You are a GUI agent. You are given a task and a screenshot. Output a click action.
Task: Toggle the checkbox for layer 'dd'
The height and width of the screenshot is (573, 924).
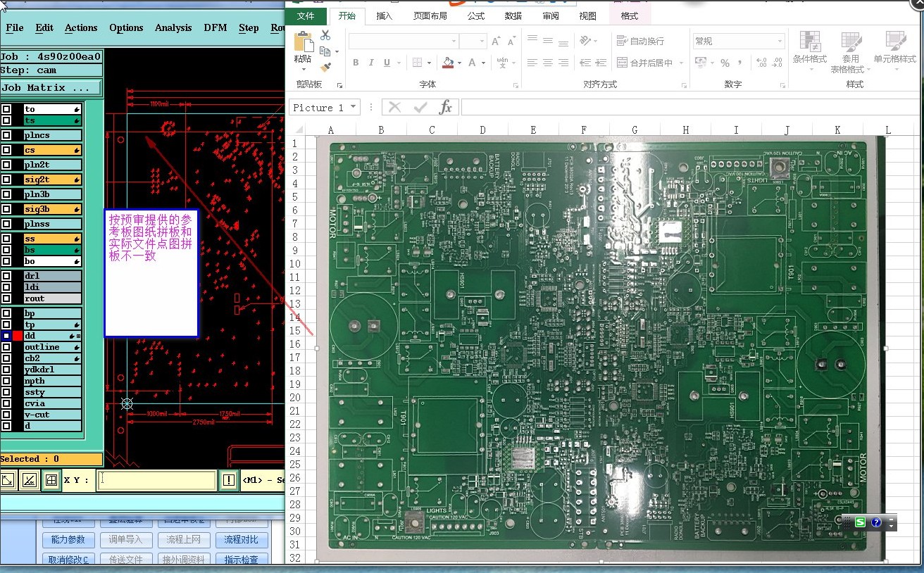click(6, 336)
